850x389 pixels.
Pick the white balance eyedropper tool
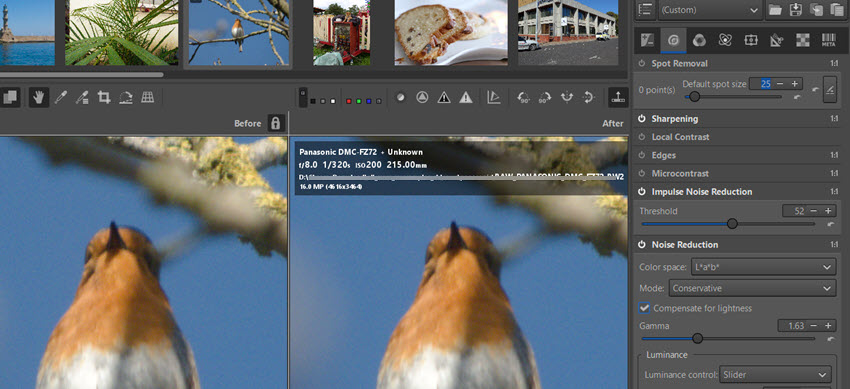[x=61, y=98]
